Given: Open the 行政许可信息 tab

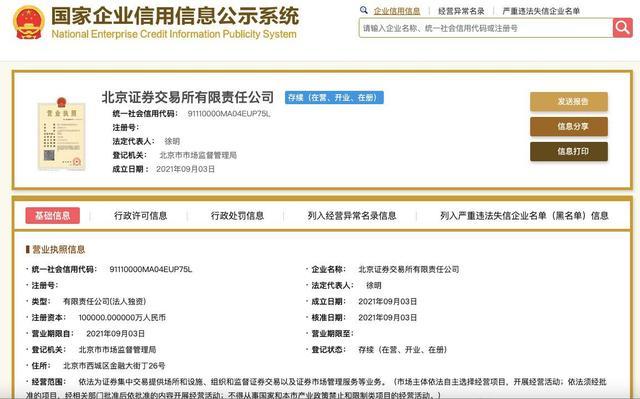Looking at the screenshot, I should point(140,215).
